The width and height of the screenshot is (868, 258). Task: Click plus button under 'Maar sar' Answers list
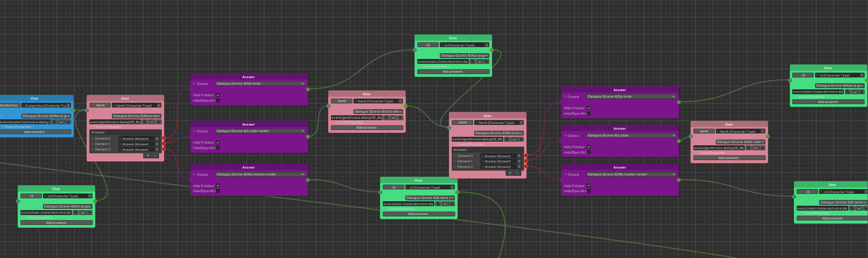[148, 155]
